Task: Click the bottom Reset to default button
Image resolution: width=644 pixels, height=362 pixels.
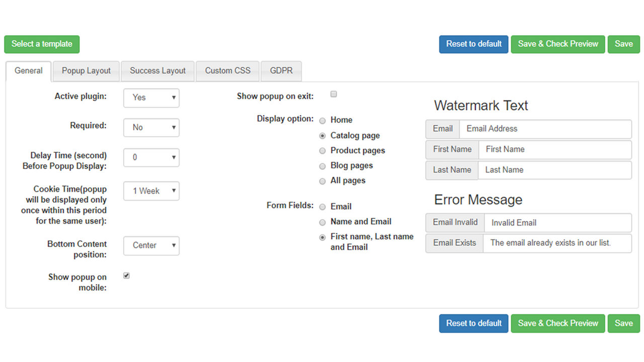Action: point(473,323)
